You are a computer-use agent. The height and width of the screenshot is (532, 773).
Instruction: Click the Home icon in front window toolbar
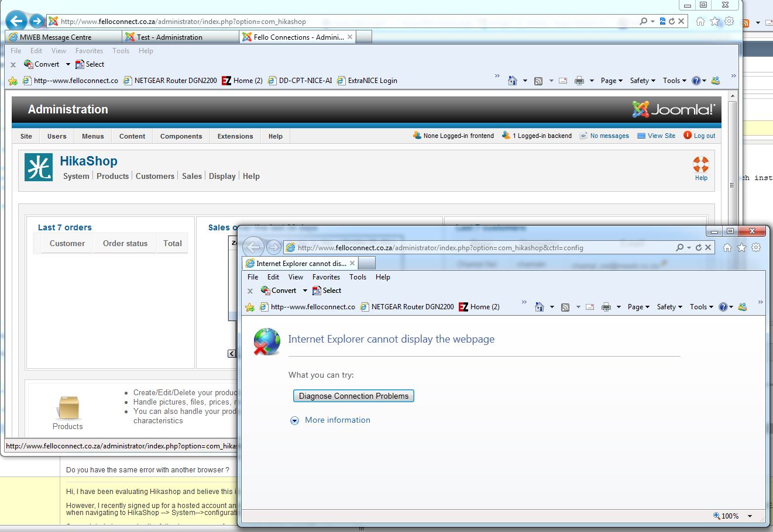pyautogui.click(x=540, y=307)
